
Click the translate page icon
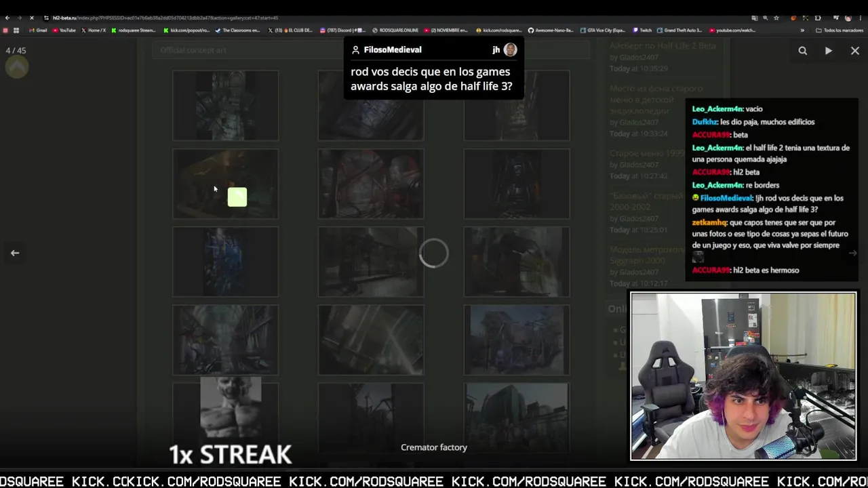coord(755,18)
